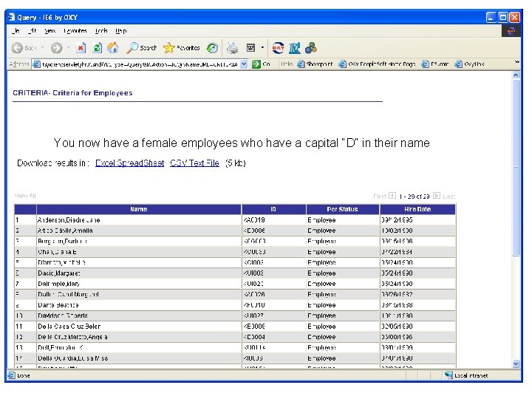
Task: Click the scrollbar up arrow
Action: [x=516, y=75]
